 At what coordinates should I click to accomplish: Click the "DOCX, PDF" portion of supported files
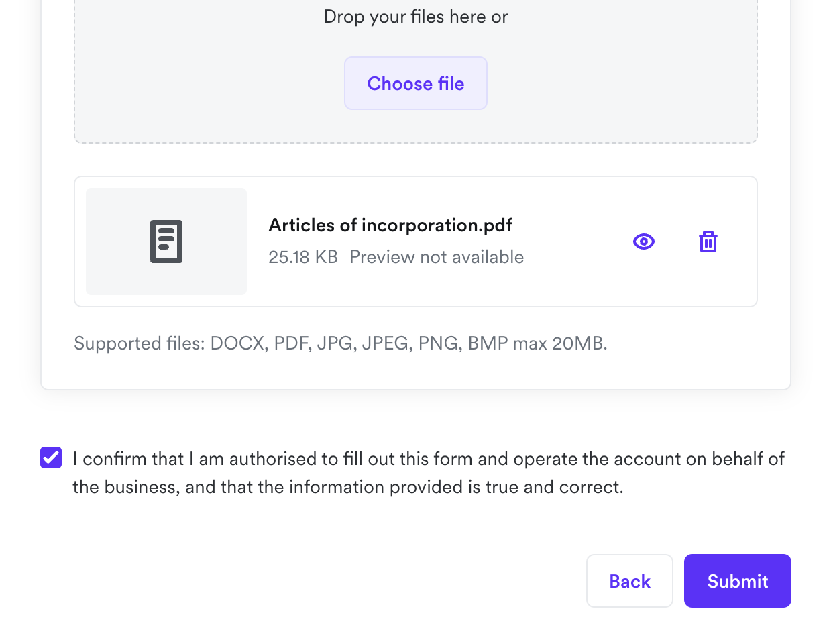coord(259,343)
